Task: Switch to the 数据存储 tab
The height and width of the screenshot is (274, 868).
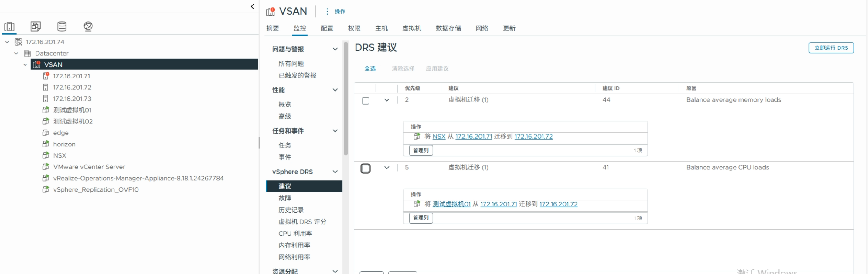Action: [448, 28]
